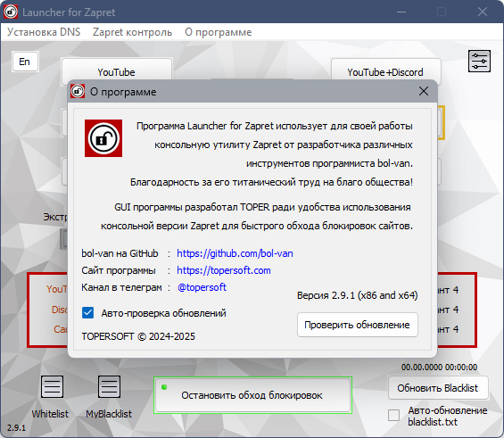Open the topersoft.com website link
Viewport: 504px width, 438px height.
224,270
